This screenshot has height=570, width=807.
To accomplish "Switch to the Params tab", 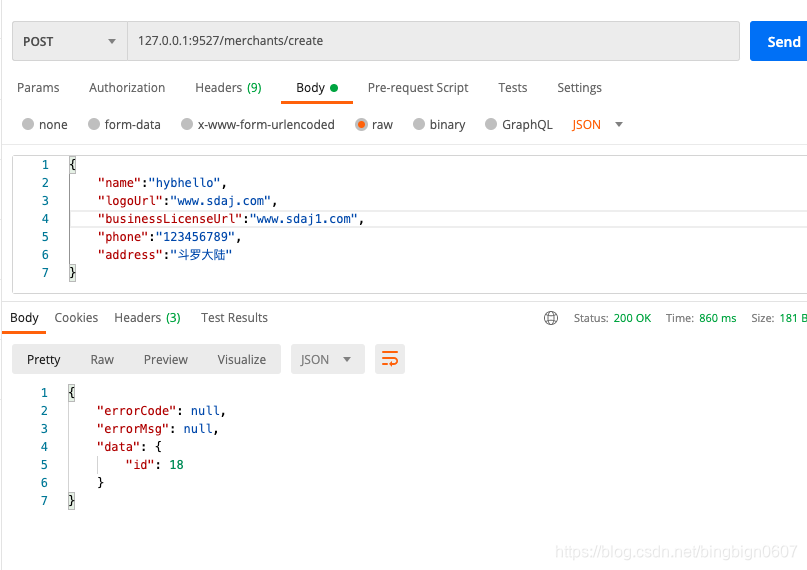I will 38,87.
